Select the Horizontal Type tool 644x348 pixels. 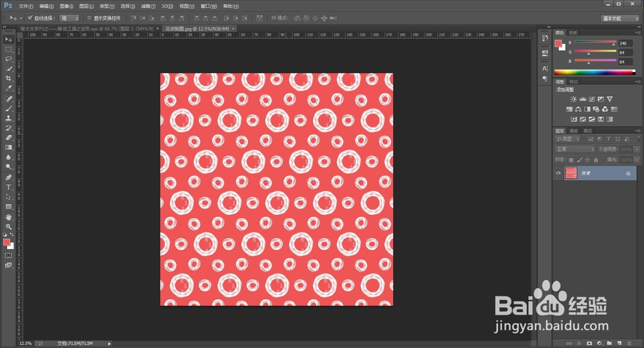coord(8,187)
